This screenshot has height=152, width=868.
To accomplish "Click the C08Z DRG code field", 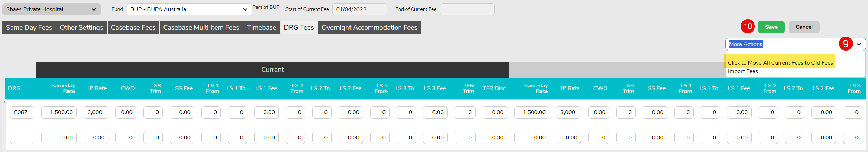I will [22, 112].
